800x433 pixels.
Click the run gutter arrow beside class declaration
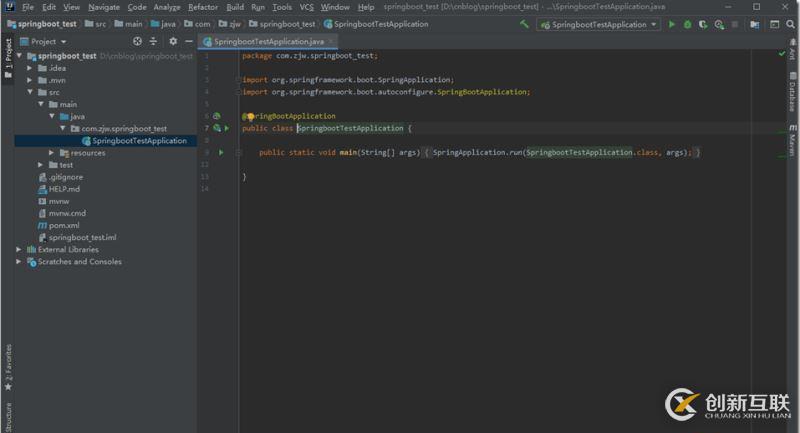[227, 128]
